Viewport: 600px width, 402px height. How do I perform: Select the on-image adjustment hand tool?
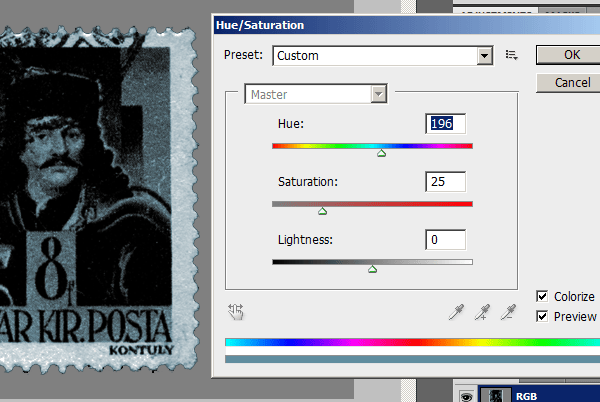coord(236,312)
